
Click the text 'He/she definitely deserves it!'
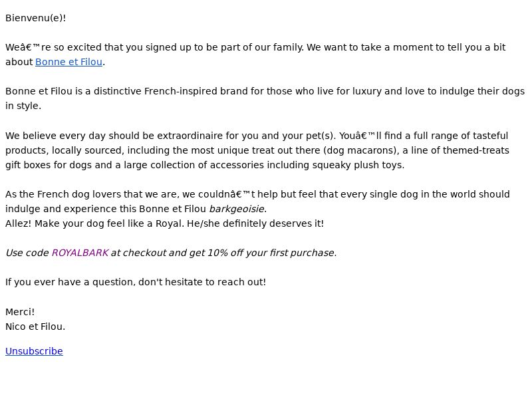255,223
